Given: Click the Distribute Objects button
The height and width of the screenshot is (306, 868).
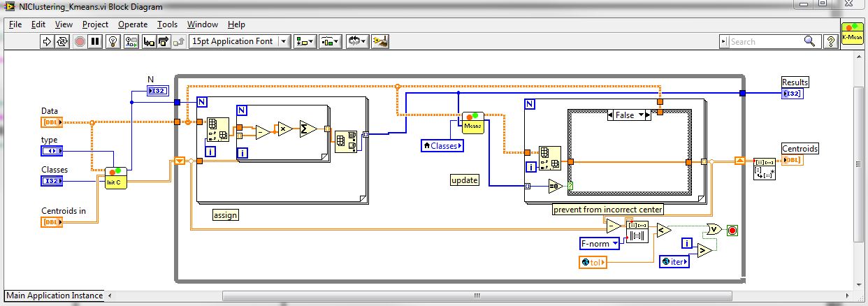Looking at the screenshot, I should (330, 41).
